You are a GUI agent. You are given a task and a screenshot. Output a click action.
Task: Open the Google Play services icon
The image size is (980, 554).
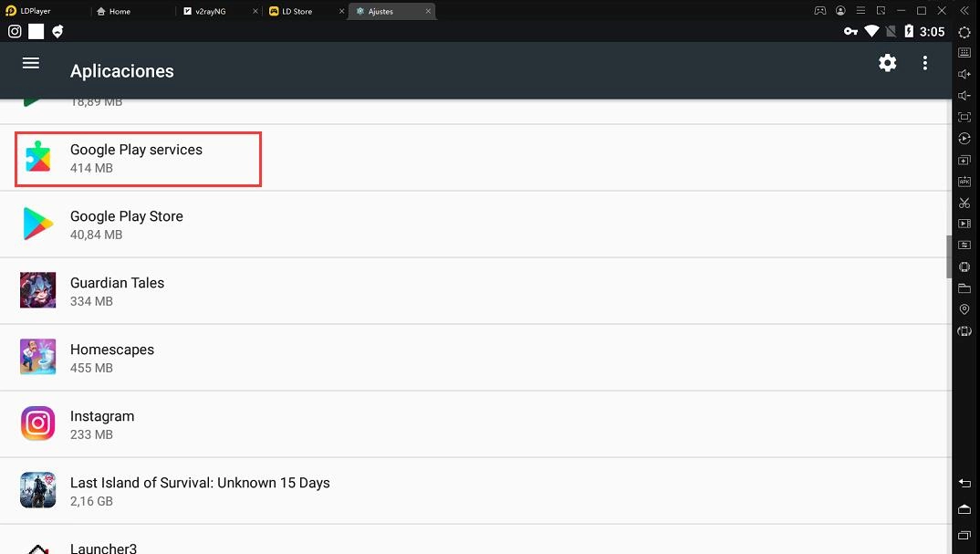pyautogui.click(x=37, y=156)
